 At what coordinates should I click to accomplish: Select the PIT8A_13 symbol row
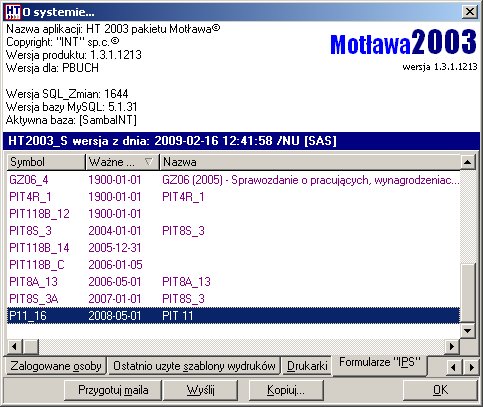pos(33,282)
